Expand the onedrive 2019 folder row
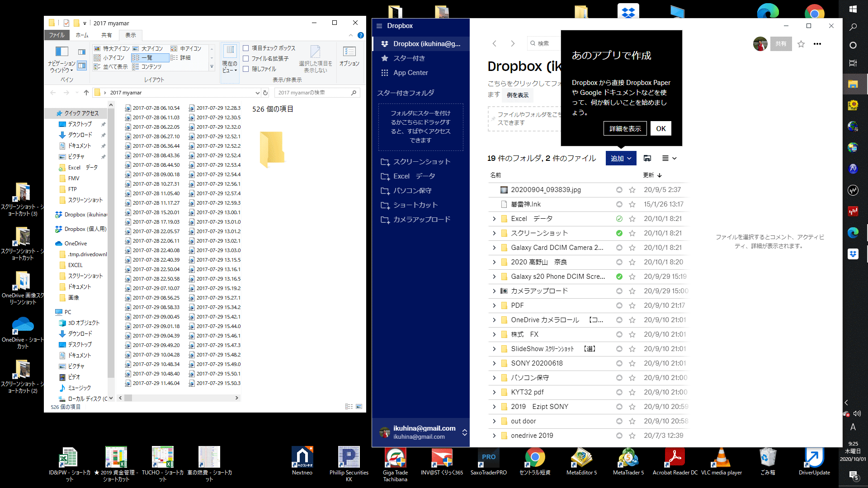This screenshot has width=868, height=488. click(494, 436)
